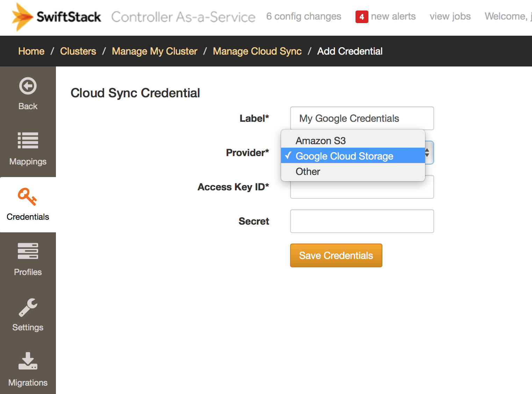This screenshot has width=532, height=394.
Task: Click the Label* field label
Action: [254, 118]
